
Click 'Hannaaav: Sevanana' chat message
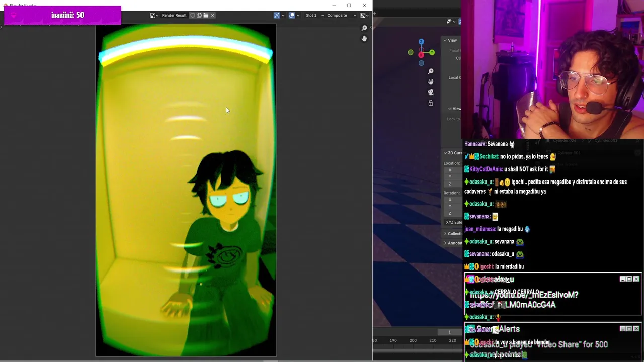click(x=490, y=144)
